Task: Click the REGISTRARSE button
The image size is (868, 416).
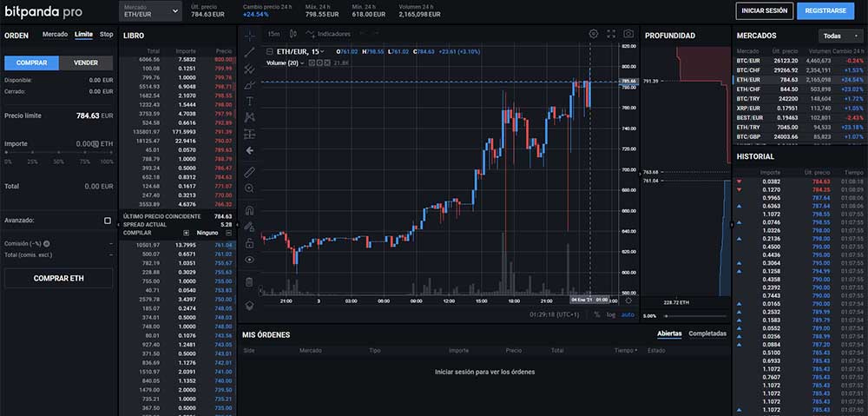Action: [825, 10]
